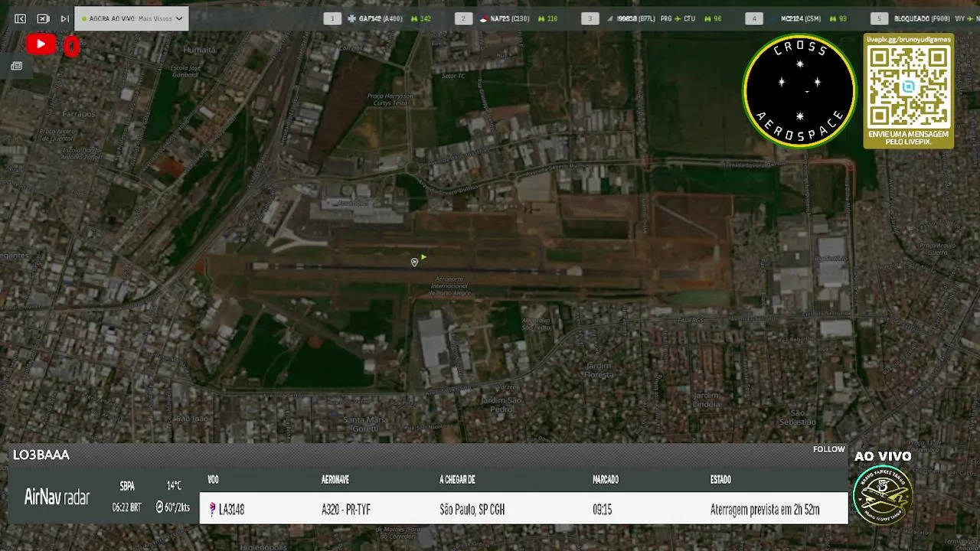
Task: Click the Farrapos map label
Action: [x=79, y=114]
